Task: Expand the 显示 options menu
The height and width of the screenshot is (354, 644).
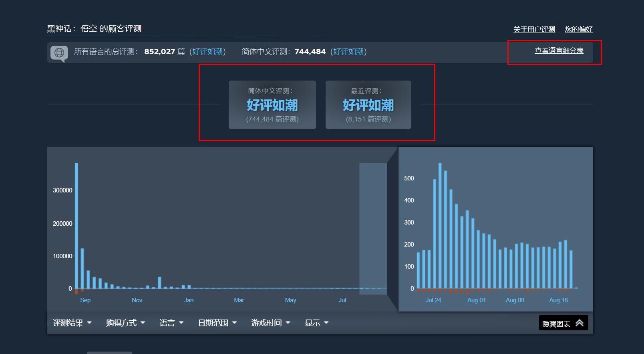Action: (x=316, y=323)
